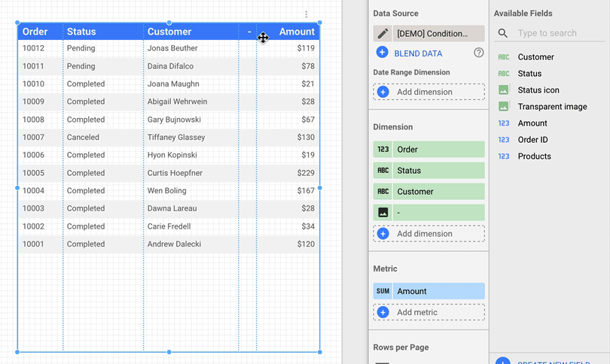Click the pencil edit data source icon
The width and height of the screenshot is (610, 364).
point(383,33)
